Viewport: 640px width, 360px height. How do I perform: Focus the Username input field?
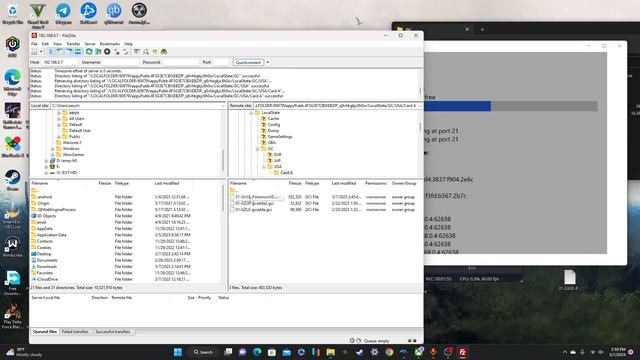point(120,62)
